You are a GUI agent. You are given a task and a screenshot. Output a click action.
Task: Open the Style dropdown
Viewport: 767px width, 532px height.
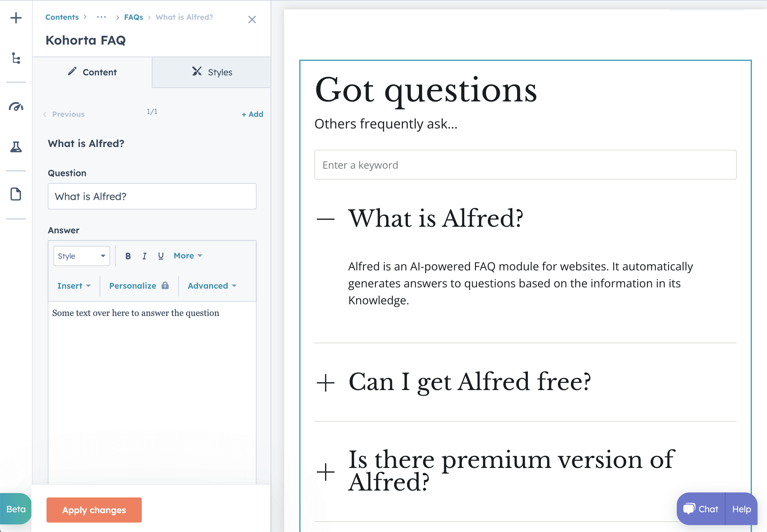pos(82,256)
